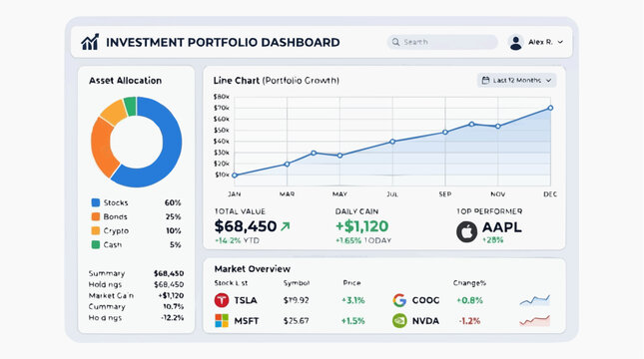Screen dimensions: 644x359
Task: Click the AAPL top performer label
Action: [x=501, y=227]
